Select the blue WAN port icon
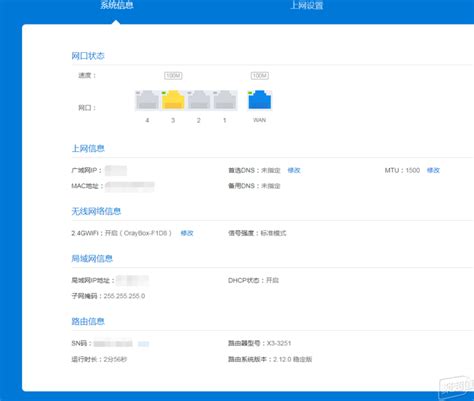Image resolution: width=474 pixels, height=401 pixels. click(260, 100)
